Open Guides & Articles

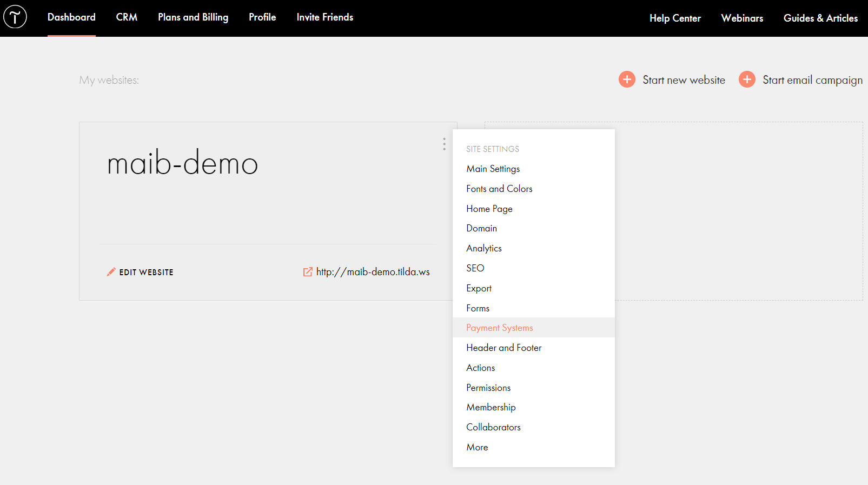coord(820,18)
